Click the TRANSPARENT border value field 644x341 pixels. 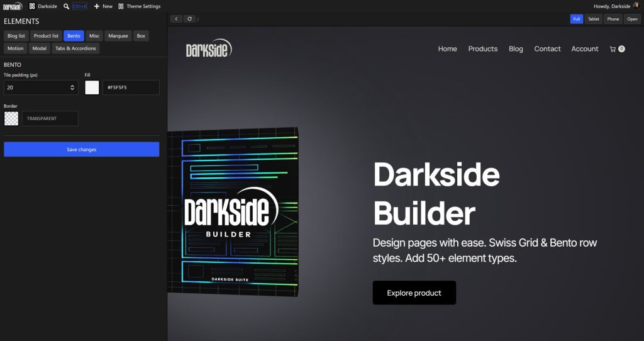coord(50,118)
